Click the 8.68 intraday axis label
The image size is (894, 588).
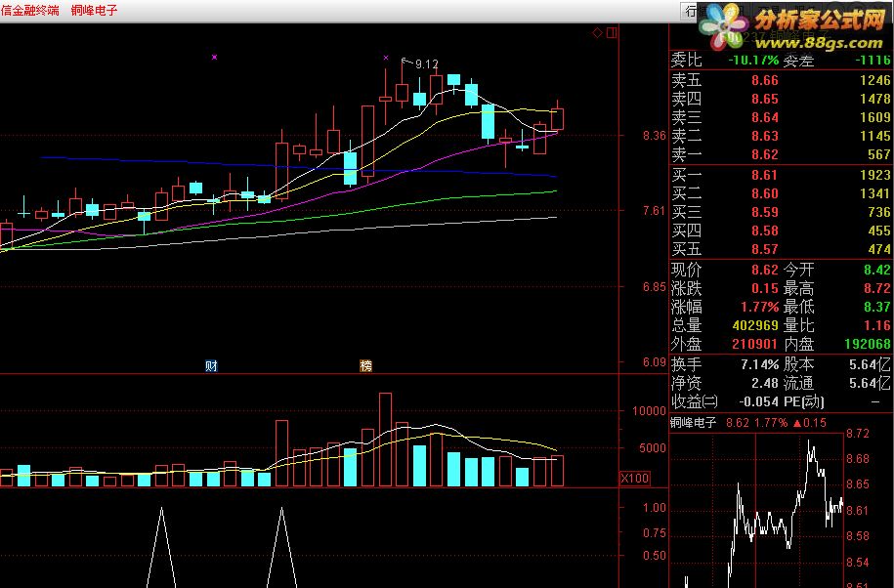pos(858,459)
